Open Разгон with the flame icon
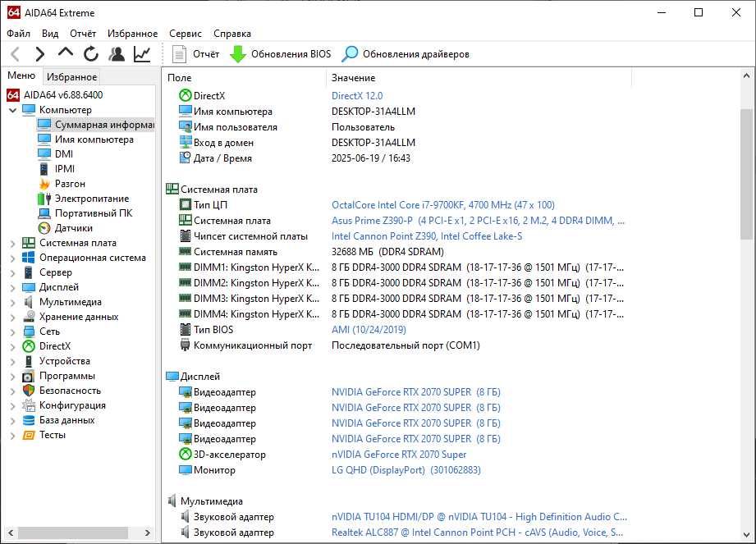 click(70, 184)
